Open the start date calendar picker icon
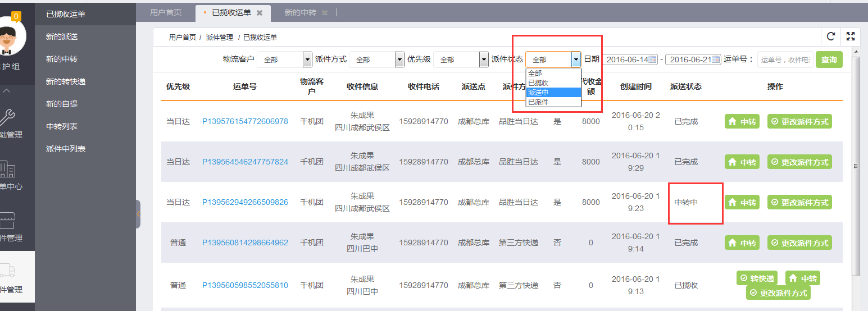The height and width of the screenshot is (311, 868). pos(652,60)
